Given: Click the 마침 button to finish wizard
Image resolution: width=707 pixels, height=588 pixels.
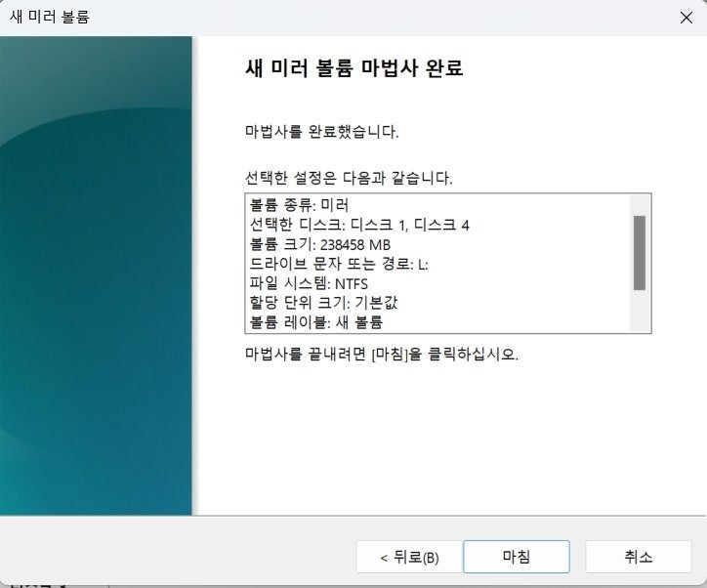Looking at the screenshot, I should [517, 557].
